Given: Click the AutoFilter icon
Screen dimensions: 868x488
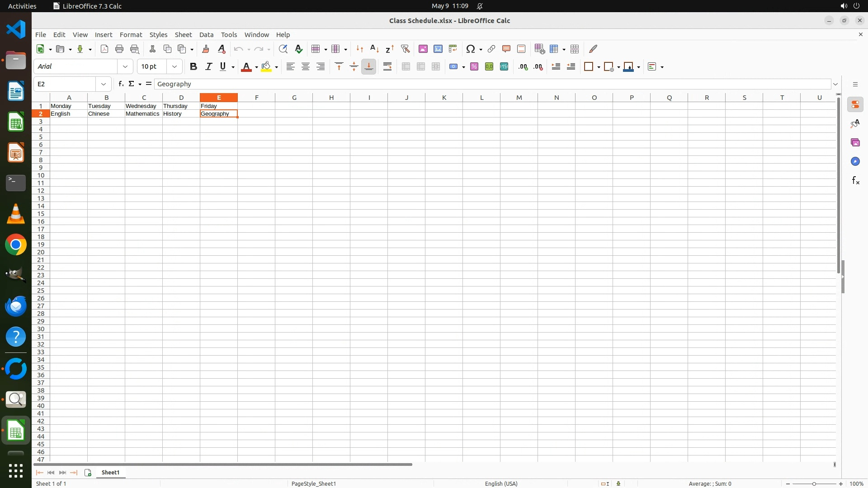Looking at the screenshot, I should point(405,49).
